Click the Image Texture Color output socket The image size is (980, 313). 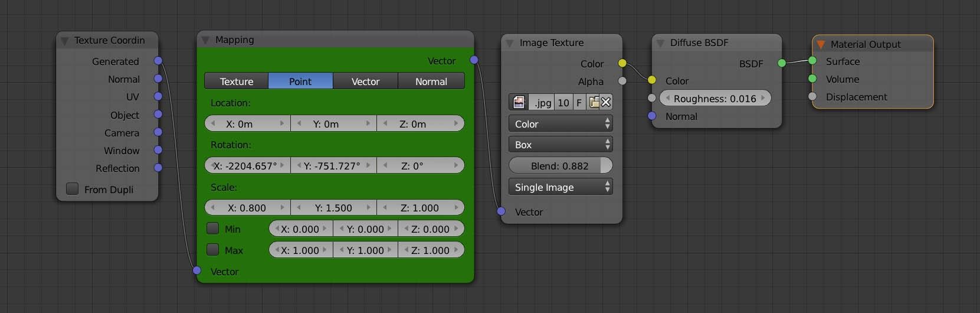coord(622,63)
